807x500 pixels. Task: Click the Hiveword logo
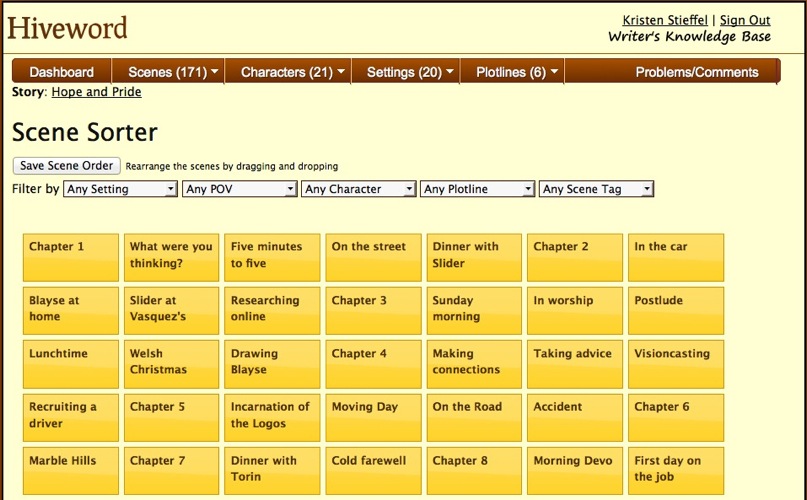[68, 27]
